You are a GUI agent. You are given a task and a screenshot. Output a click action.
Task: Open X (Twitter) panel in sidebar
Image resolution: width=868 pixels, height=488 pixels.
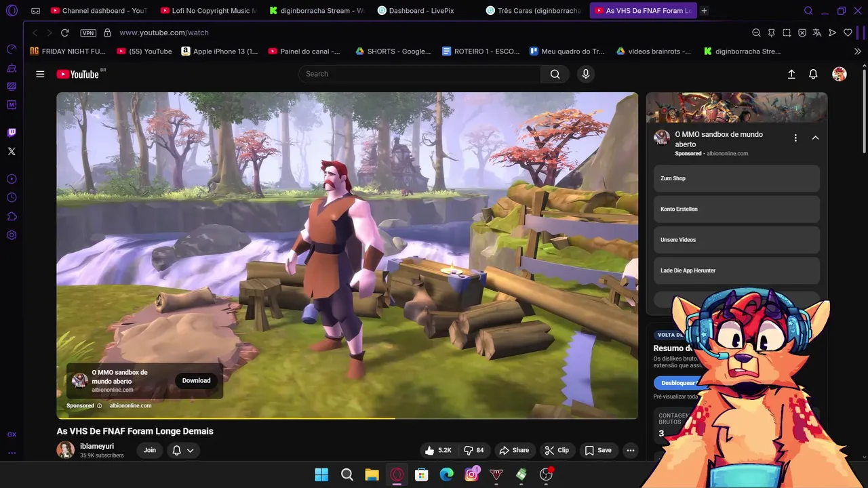pyautogui.click(x=12, y=151)
